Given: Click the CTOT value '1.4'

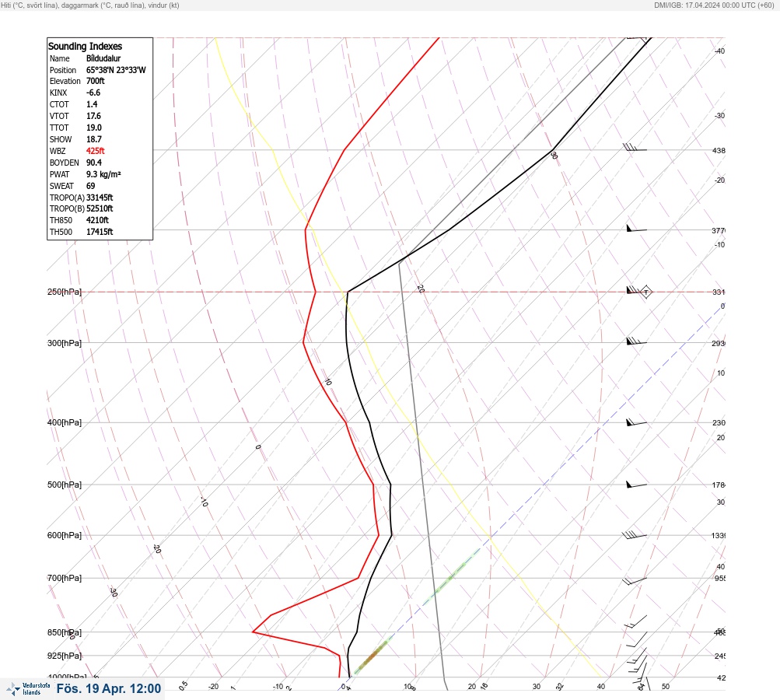Looking at the screenshot, I should pos(92,104).
